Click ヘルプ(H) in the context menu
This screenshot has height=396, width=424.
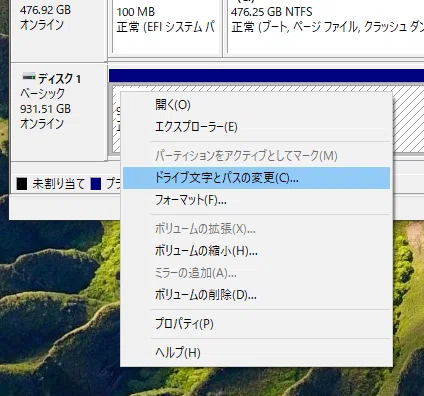256,352
